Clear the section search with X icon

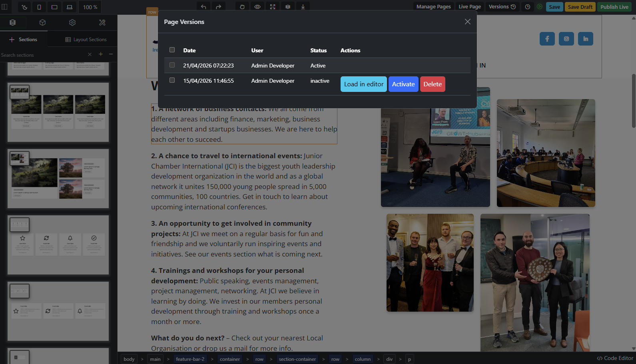(x=90, y=54)
